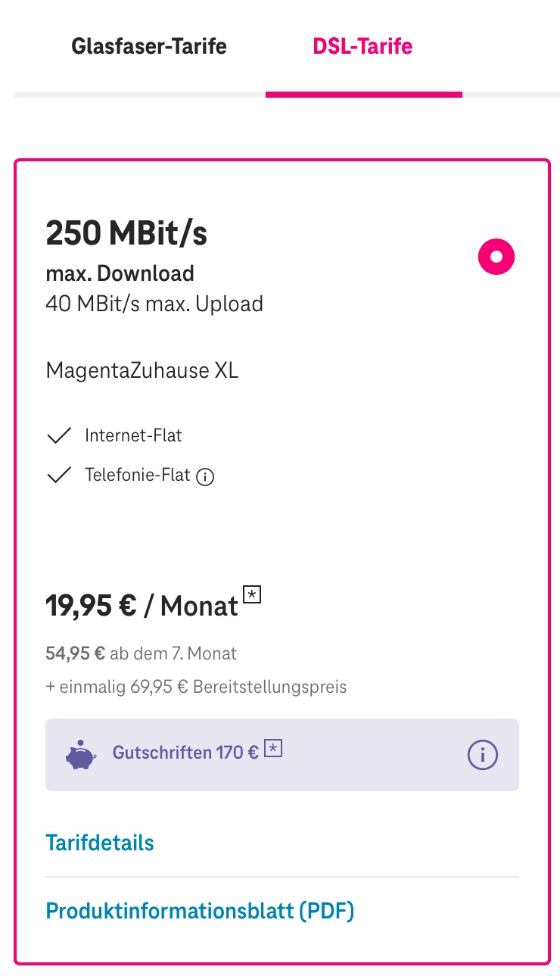Click the 54,95 € ab dem 7. Monat text
Screen dimensions: 560x976
click(142, 653)
